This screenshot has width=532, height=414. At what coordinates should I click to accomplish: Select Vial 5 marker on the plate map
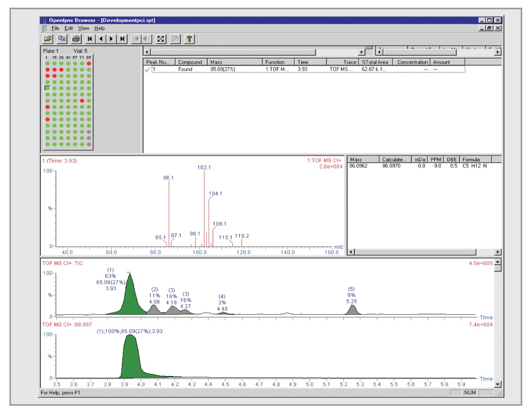47,88
